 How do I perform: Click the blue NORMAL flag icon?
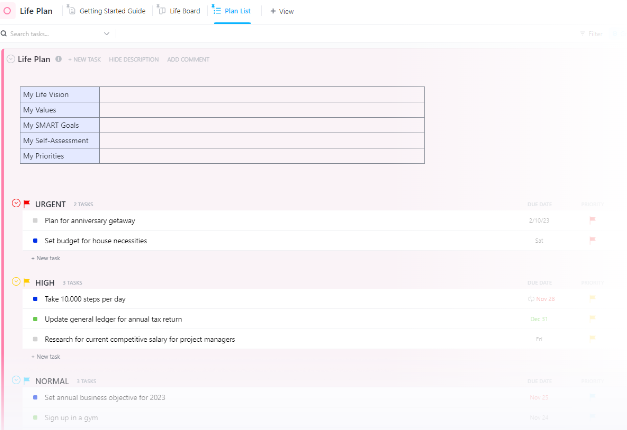pos(27,380)
